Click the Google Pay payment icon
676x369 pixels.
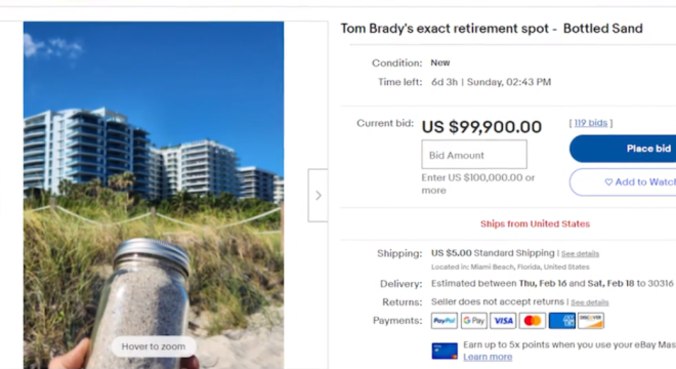pos(473,321)
